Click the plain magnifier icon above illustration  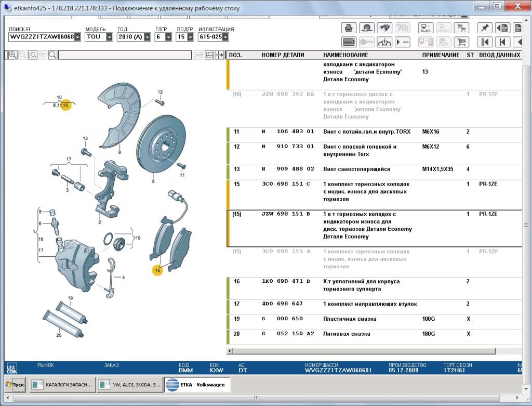[x=52, y=55]
